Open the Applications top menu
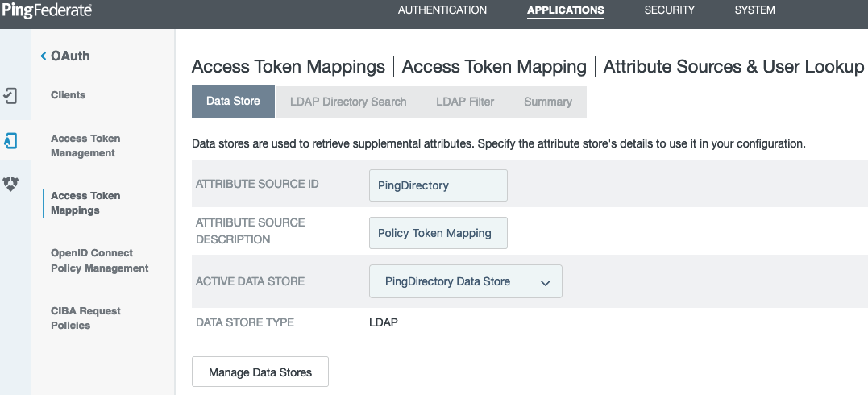 coord(565,10)
